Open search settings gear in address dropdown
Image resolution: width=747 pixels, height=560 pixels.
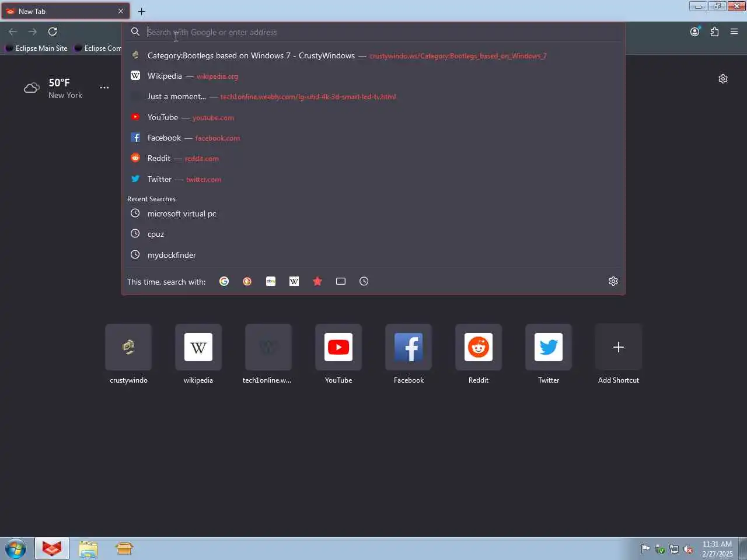tap(613, 281)
